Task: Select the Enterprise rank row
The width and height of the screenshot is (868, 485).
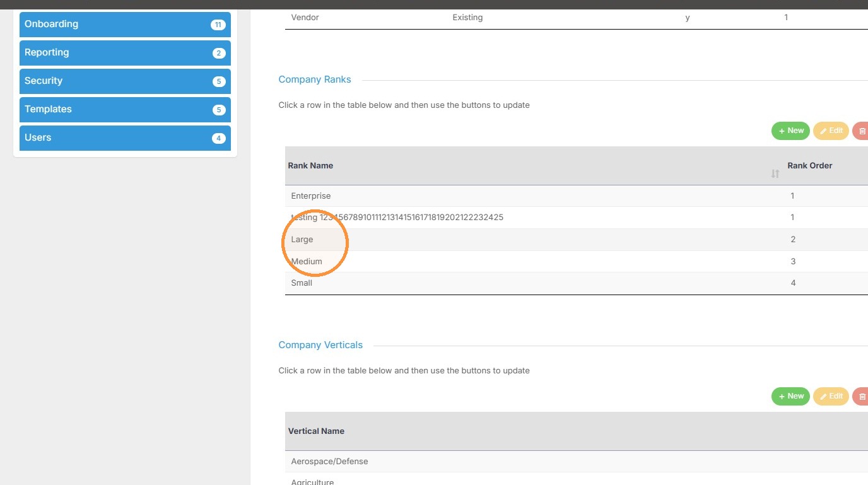Action: [577, 196]
